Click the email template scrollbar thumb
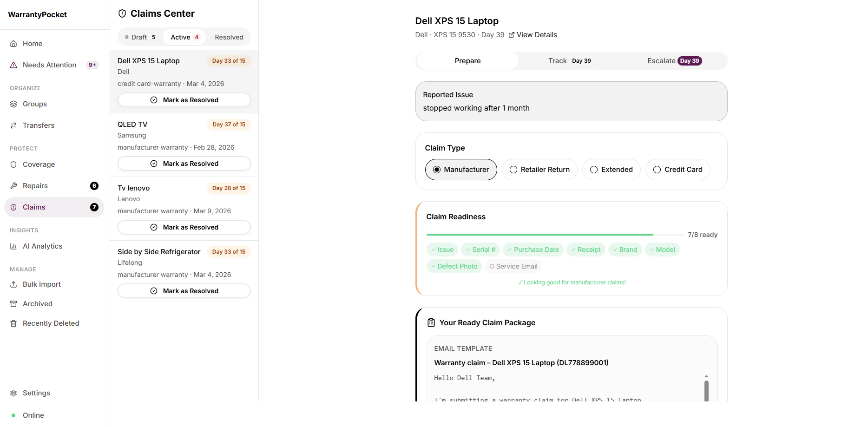This screenshot has width=868, height=427. [706, 391]
